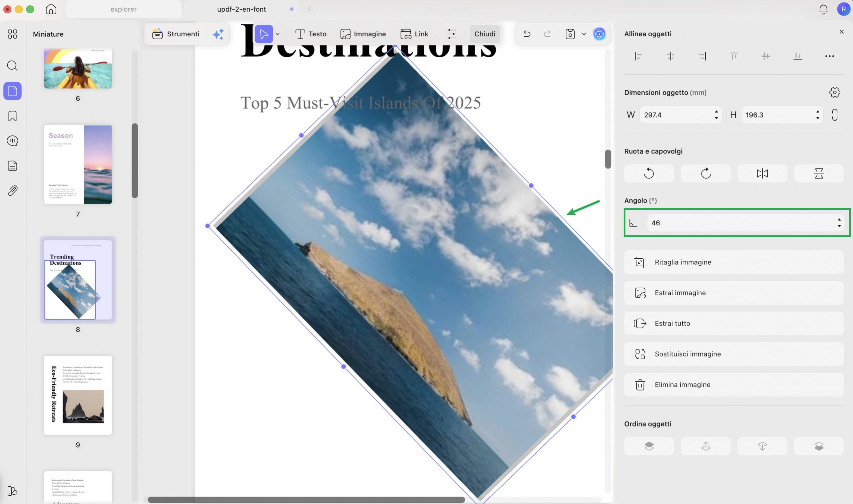Viewport: 853px width, 504px height.
Task: Open the form fields panel icon
Action: coord(12,166)
